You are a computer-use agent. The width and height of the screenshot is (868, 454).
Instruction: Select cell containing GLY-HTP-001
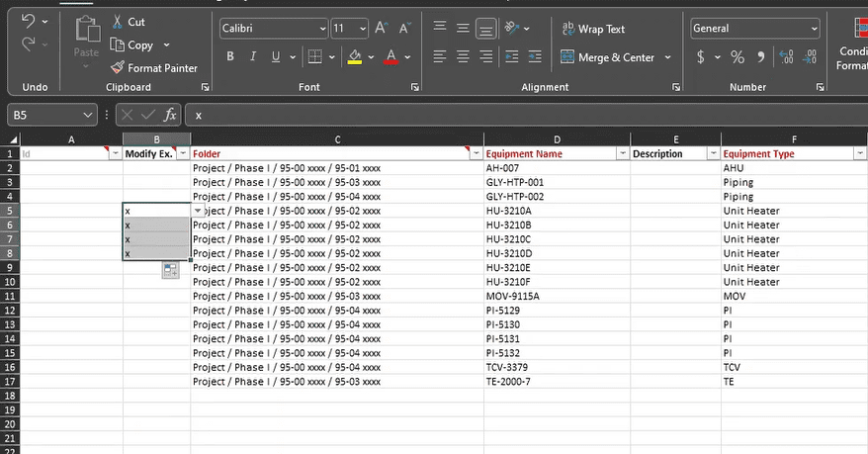(557, 182)
